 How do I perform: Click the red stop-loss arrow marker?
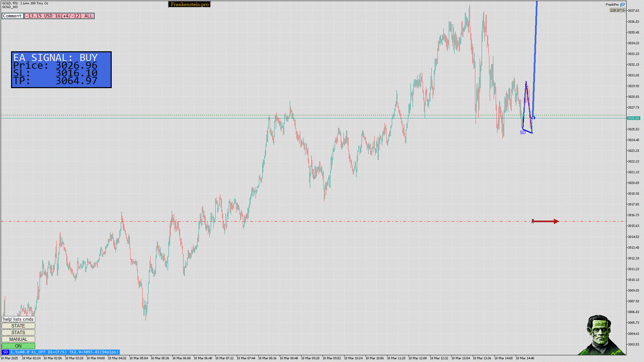[x=545, y=221]
